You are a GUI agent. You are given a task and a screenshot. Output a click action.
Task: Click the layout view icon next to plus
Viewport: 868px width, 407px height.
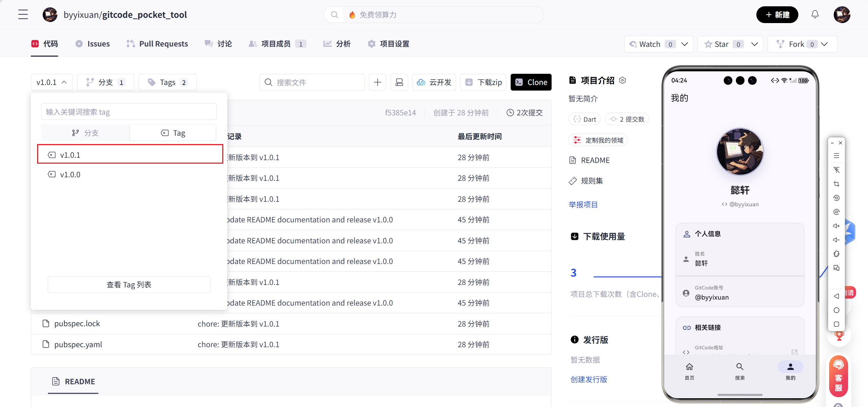(399, 82)
